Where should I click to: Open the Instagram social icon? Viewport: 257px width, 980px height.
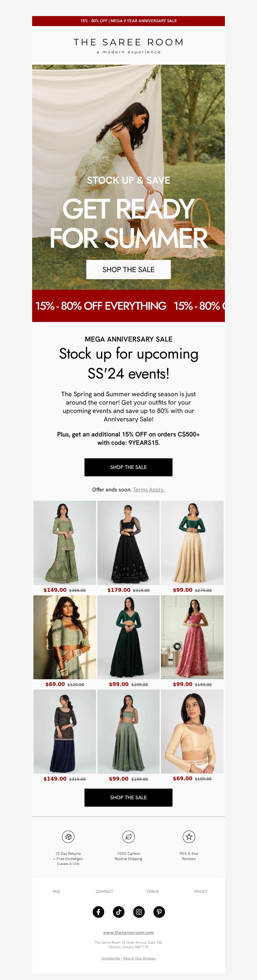point(139,912)
